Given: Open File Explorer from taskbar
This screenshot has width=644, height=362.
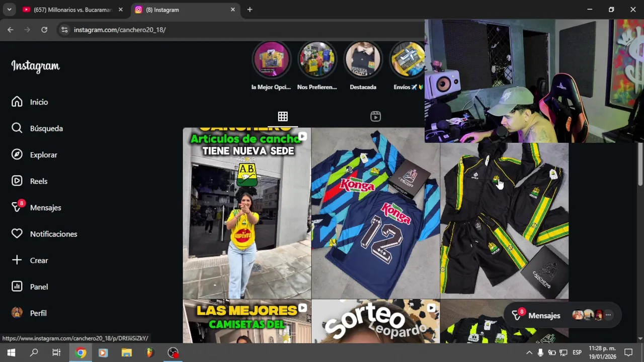Looking at the screenshot, I should pyautogui.click(x=126, y=352).
